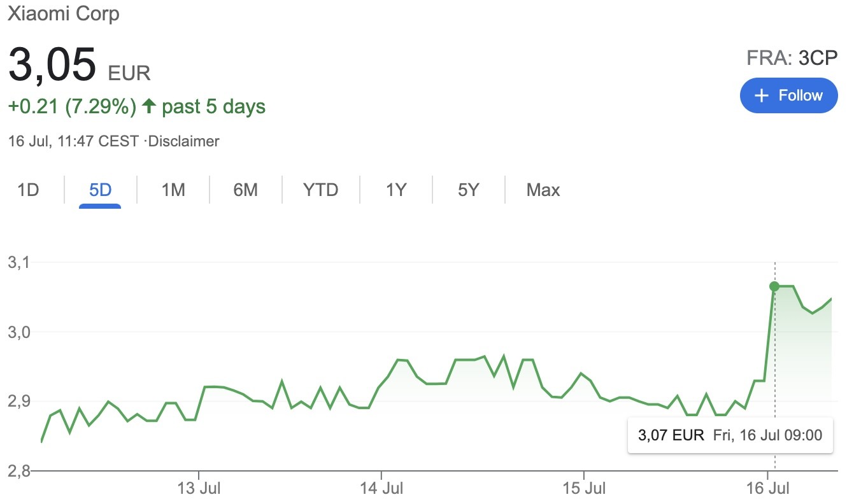Click the 2,8 y-axis label
The height and width of the screenshot is (504, 847).
pyautogui.click(x=20, y=471)
